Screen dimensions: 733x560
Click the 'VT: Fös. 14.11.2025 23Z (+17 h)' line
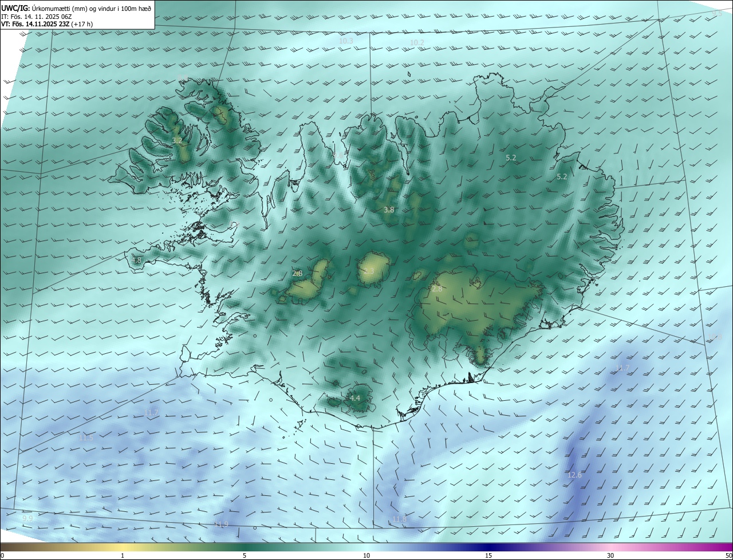47,24
